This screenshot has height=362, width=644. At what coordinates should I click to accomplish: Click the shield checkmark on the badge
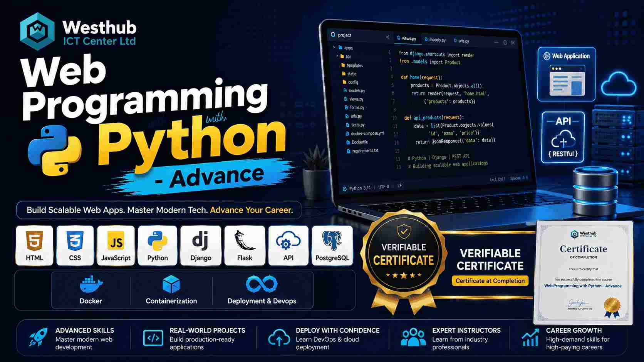point(404,232)
